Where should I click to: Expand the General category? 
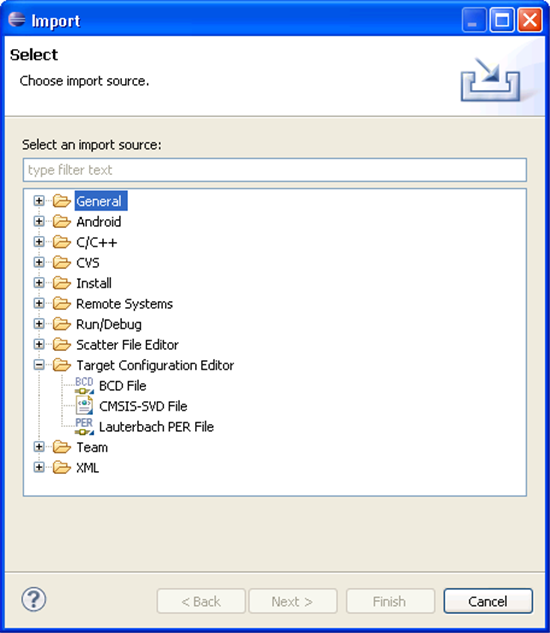[x=39, y=201]
